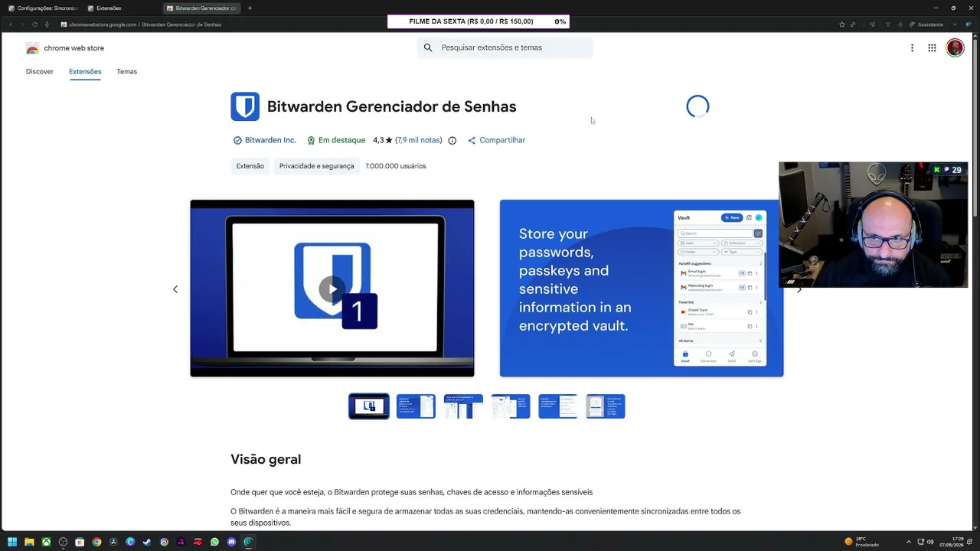Open WhatsApp from the taskbar
The image size is (980, 551).
pos(214,542)
